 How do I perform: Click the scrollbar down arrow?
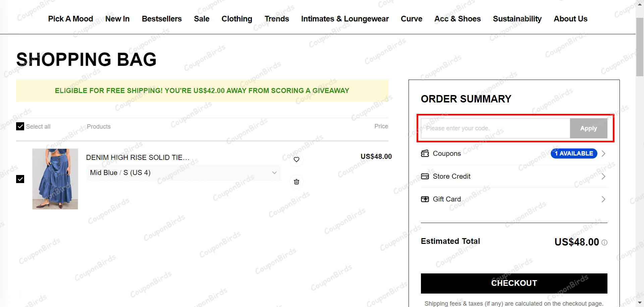coord(640,303)
